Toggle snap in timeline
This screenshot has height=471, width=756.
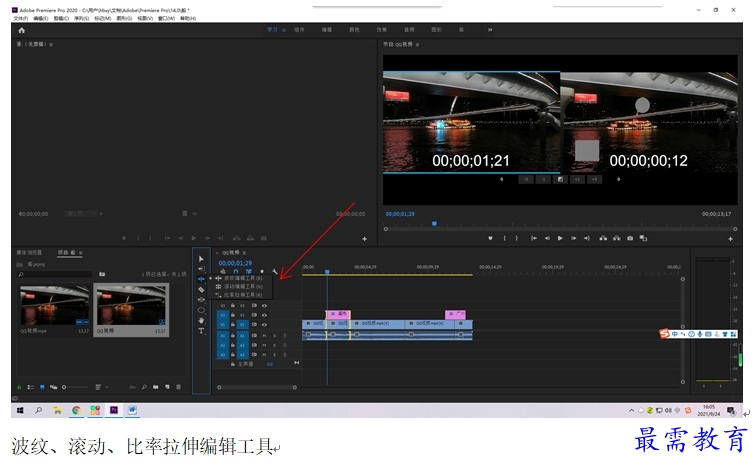pyautogui.click(x=236, y=271)
